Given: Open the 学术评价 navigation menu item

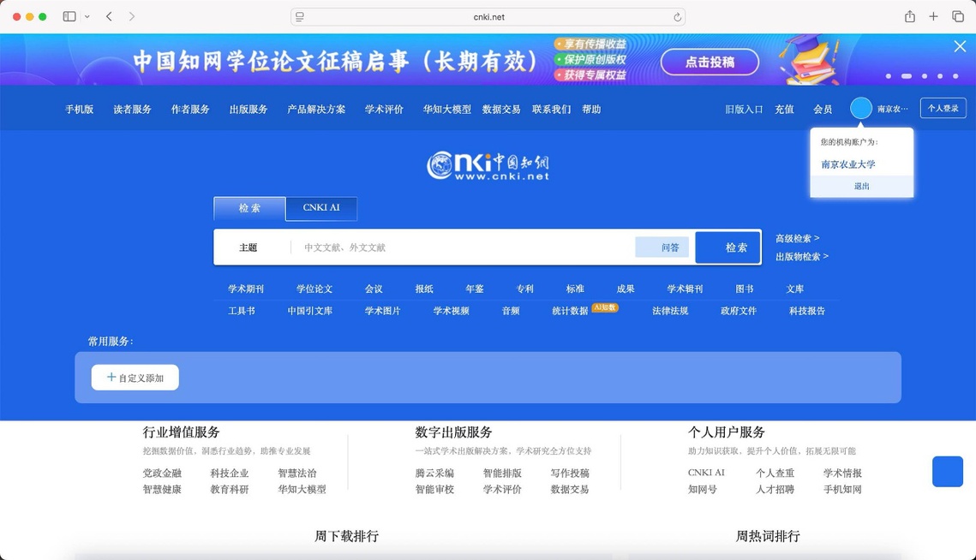Looking at the screenshot, I should (384, 110).
